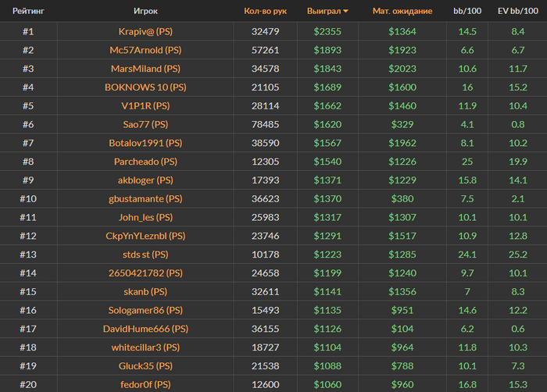547x392 pixels.
Task: Open player Krapiv@ (PS) profile
Action: click(x=145, y=31)
